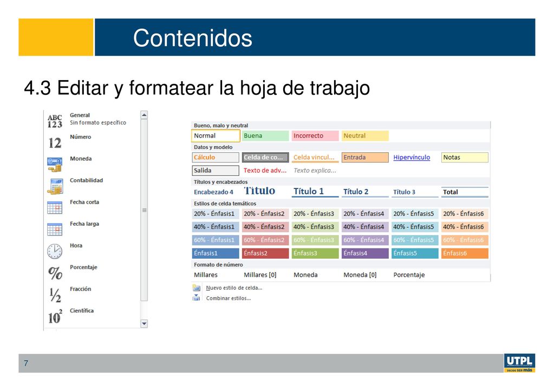Apply solid Énfasis3 green style
554x392 pixels.
tap(315, 253)
